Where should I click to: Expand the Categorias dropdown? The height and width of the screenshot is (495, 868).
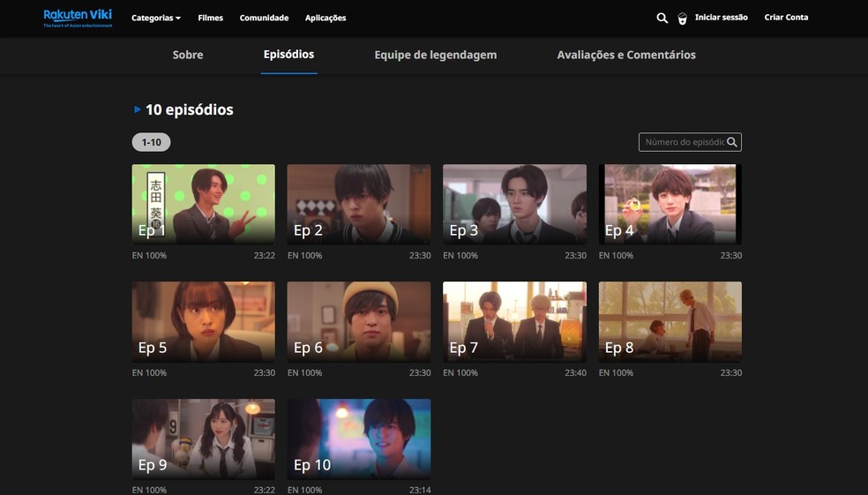pos(156,18)
